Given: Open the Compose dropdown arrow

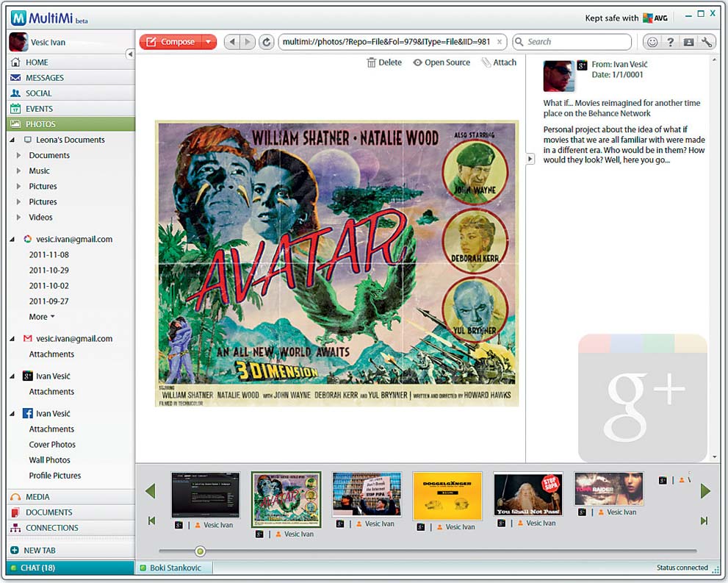Looking at the screenshot, I should click(209, 42).
